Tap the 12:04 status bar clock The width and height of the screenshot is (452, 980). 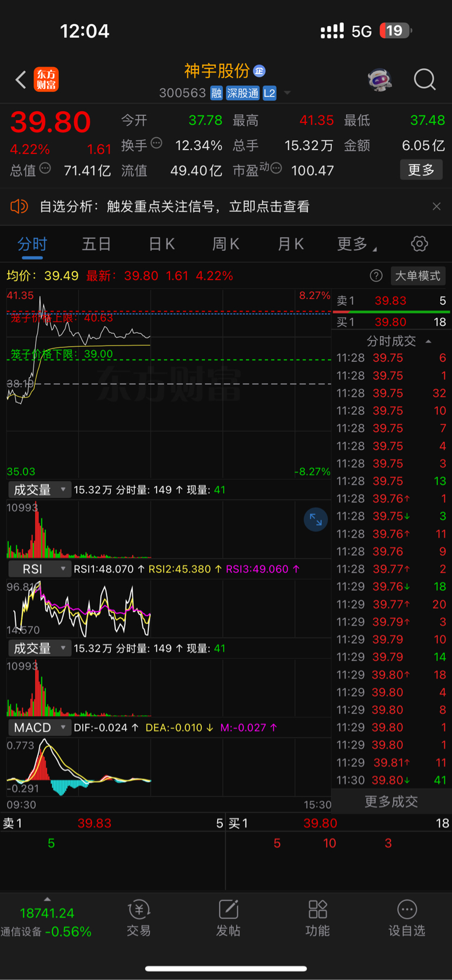pos(85,31)
